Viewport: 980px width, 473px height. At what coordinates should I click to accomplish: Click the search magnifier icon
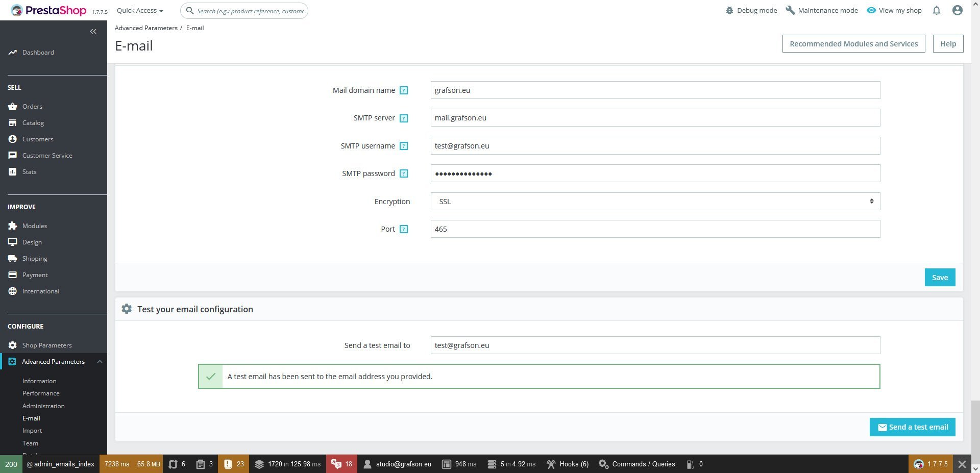[190, 10]
